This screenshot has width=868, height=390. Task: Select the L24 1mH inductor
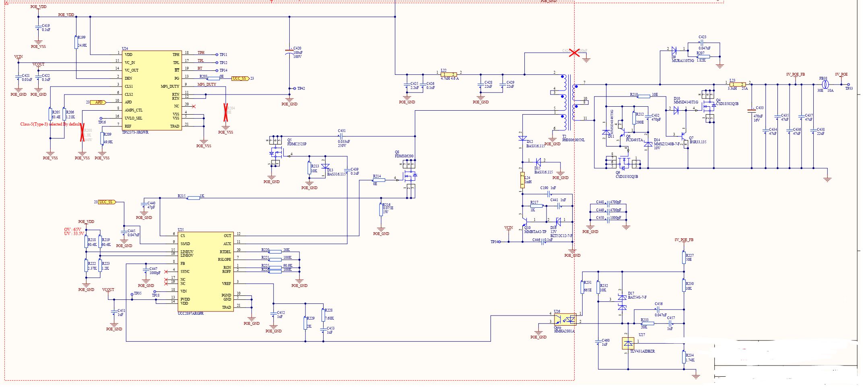[x=522, y=180]
